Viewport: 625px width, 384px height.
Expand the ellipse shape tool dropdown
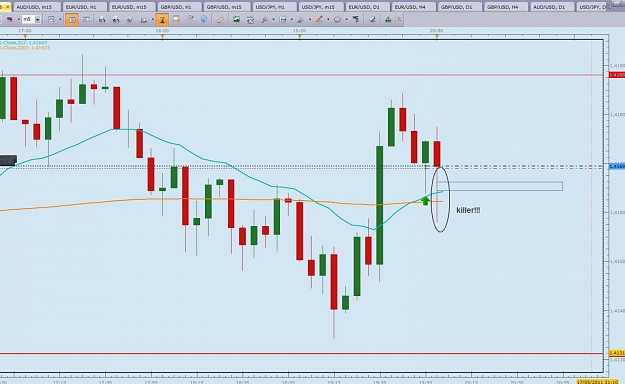346,19
